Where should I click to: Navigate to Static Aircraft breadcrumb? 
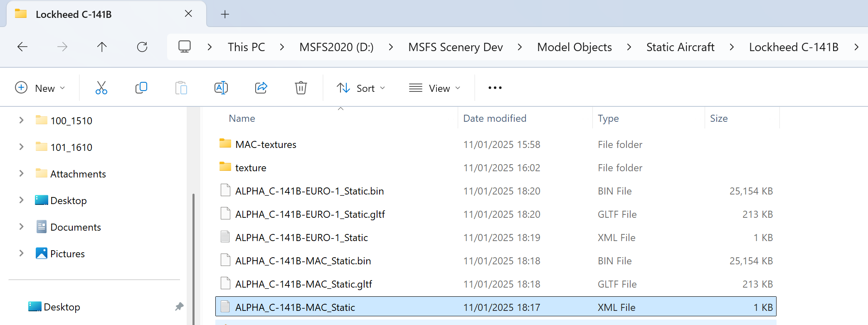coord(681,47)
